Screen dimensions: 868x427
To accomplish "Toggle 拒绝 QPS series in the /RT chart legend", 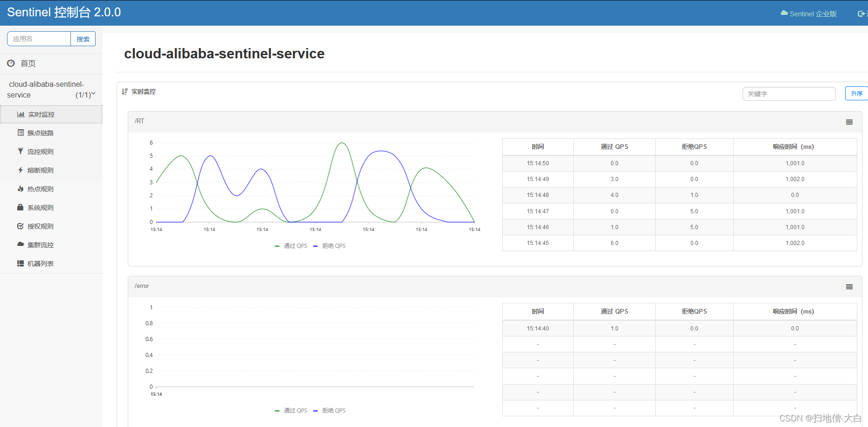I will 329,246.
